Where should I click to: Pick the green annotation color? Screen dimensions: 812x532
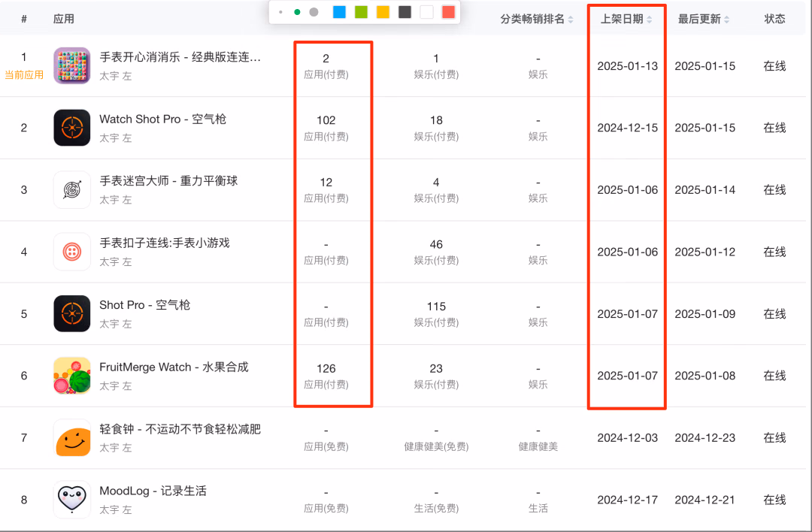361,12
